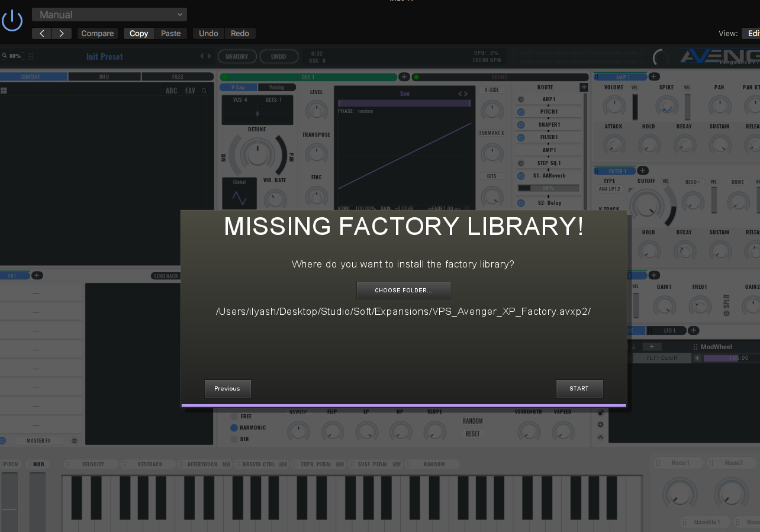The width and height of the screenshot is (760, 532).
Task: Open the X-SIDE parameter selector
Action: tap(491, 90)
